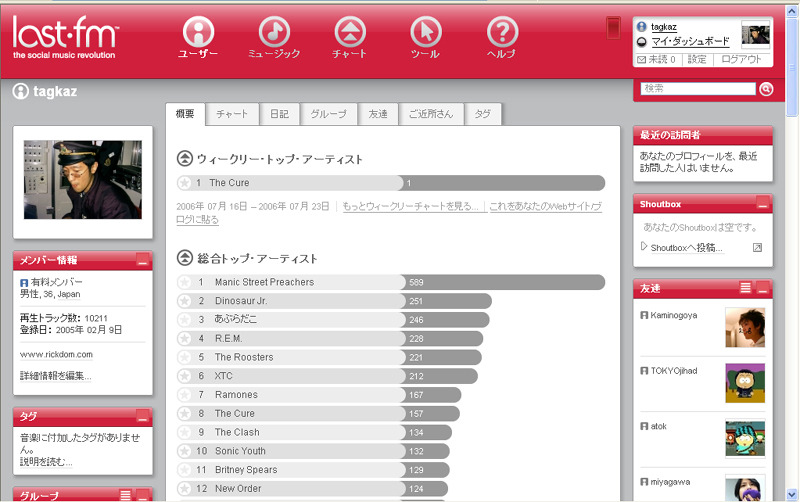Open the チャート (Charts) navigation icon
This screenshot has width=800, height=502.
pyautogui.click(x=350, y=32)
